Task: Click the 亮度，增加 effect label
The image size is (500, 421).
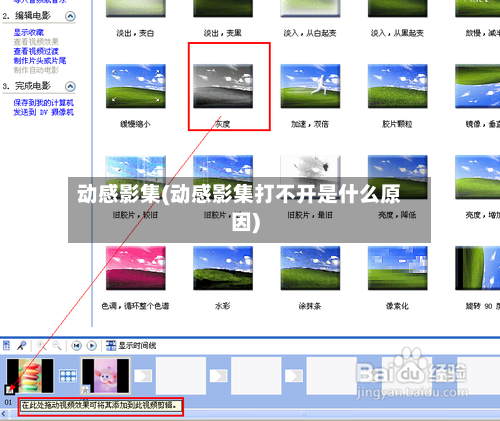Action: point(483,215)
